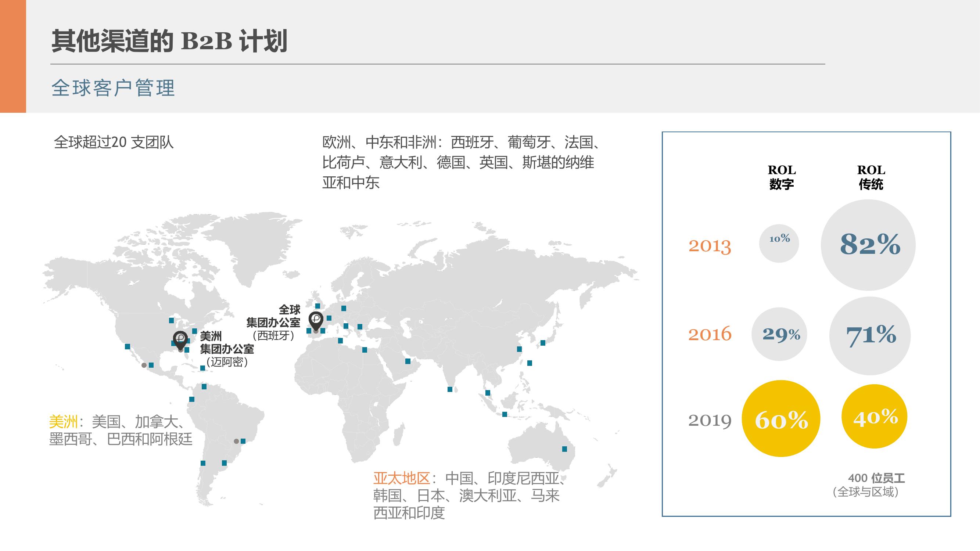This screenshot has width=980, height=551.
Task: Select the yellow 60% bubble for 2019
Action: click(x=781, y=418)
